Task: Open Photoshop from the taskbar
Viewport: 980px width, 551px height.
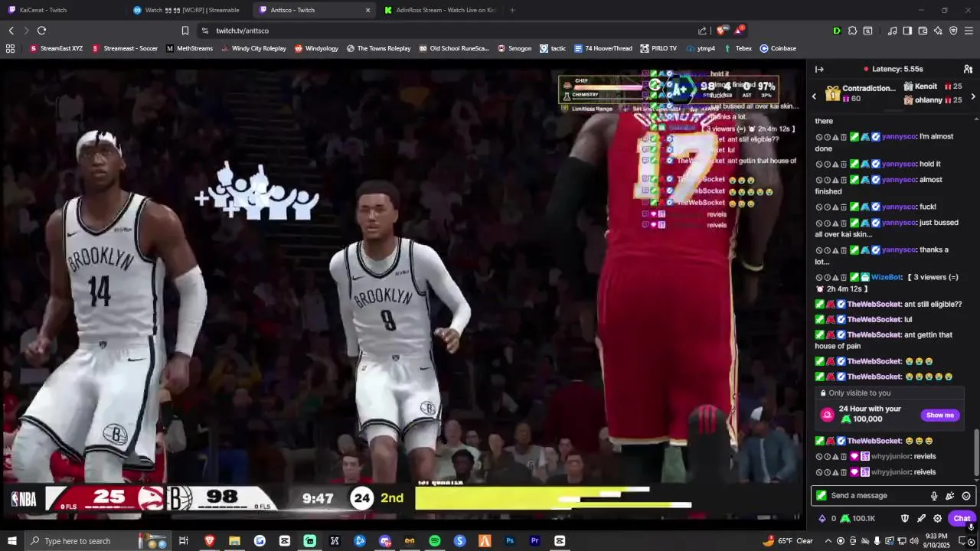Action: (x=510, y=541)
